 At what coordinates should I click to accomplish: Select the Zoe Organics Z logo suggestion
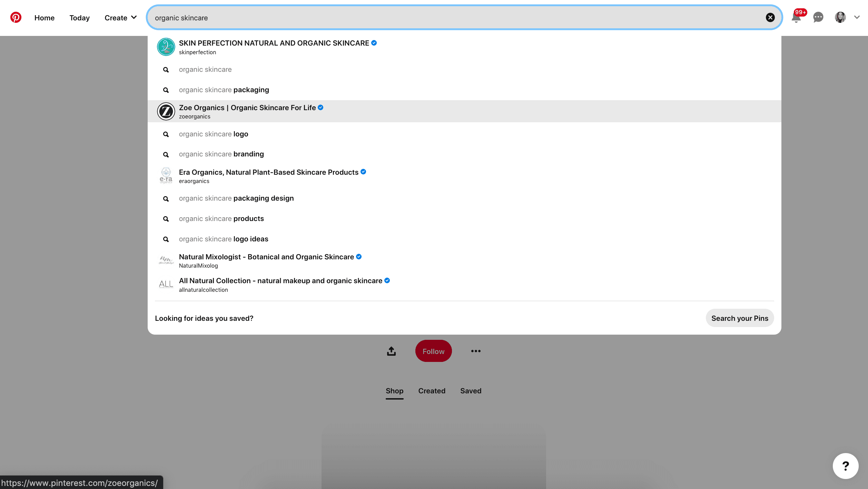click(166, 112)
